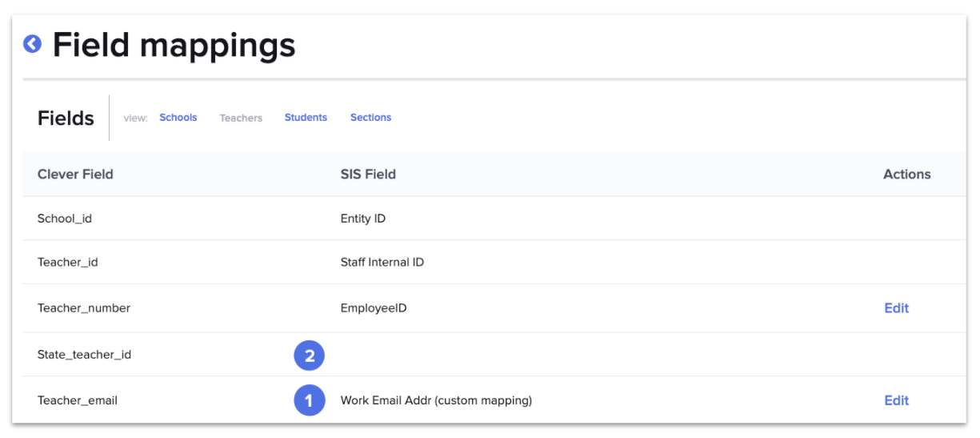980x438 pixels.
Task: Select the Teachers view tab
Action: (241, 118)
